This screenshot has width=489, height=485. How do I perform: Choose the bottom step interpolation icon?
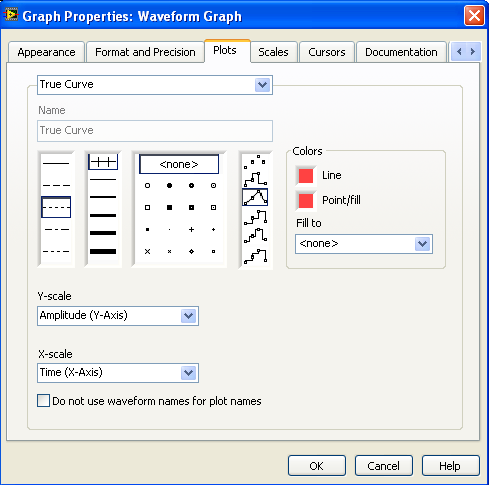[x=255, y=256]
